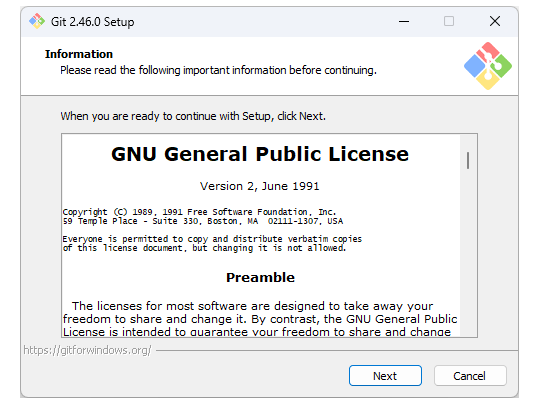540x405 pixels.
Task: Cancel the Git setup
Action: coord(470,375)
